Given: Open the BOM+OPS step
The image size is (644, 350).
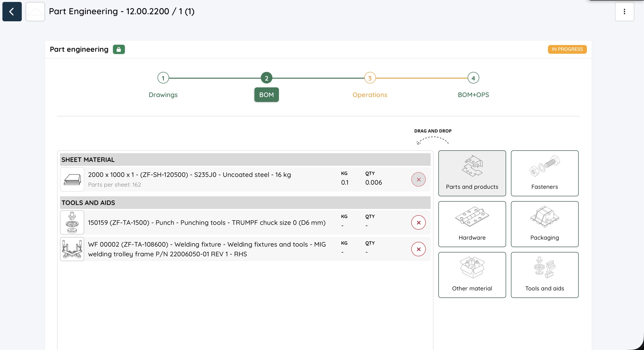Looking at the screenshot, I should (473, 95).
